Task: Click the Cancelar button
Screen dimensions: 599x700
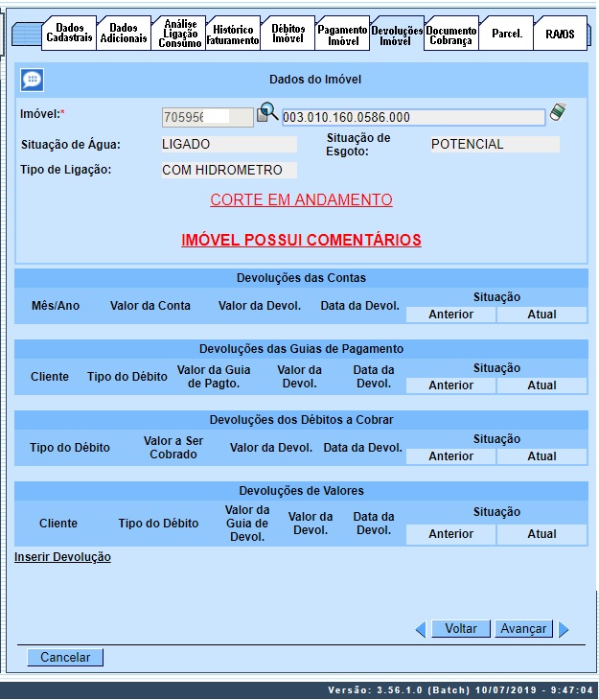Action: (65, 657)
